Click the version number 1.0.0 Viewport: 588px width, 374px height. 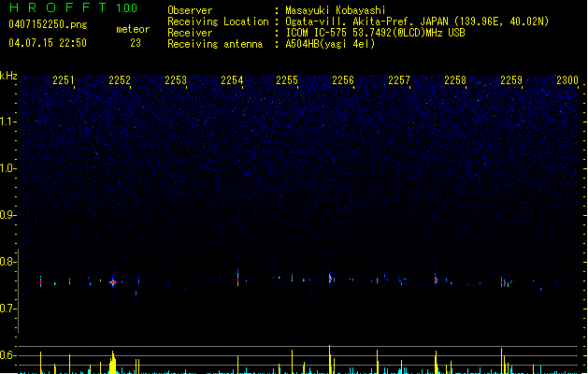point(126,8)
